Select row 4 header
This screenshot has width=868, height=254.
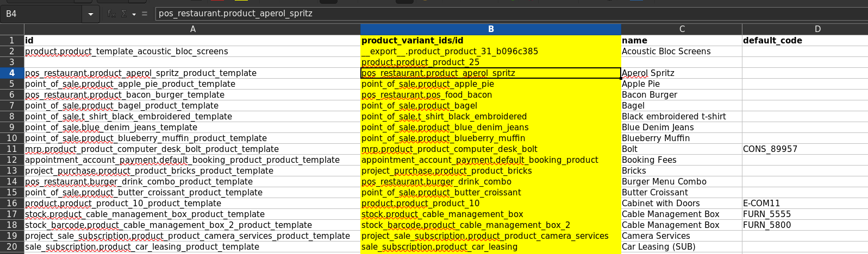click(12, 73)
